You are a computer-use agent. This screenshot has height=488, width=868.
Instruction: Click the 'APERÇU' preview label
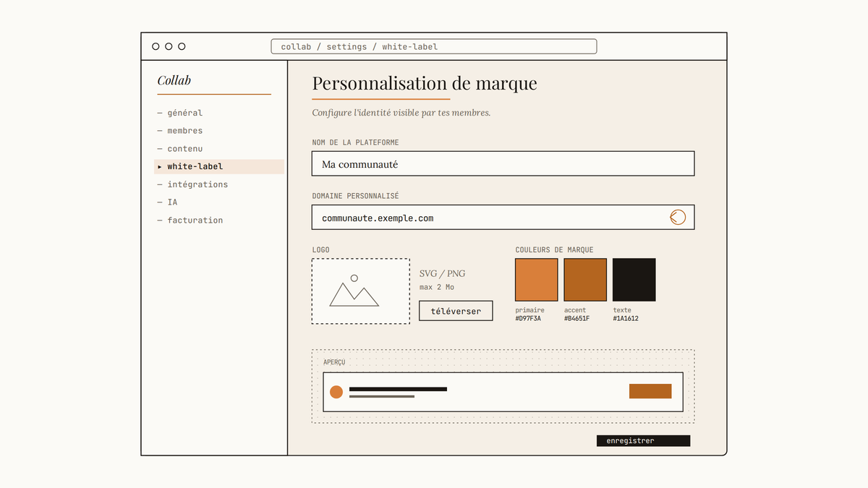click(x=334, y=361)
